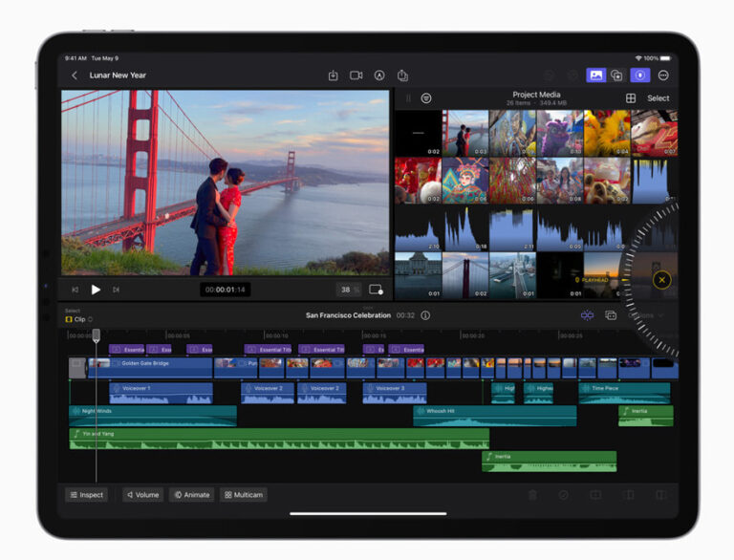This screenshot has width=734, height=560.
Task: Open the camera capture icon
Action: coord(356,75)
